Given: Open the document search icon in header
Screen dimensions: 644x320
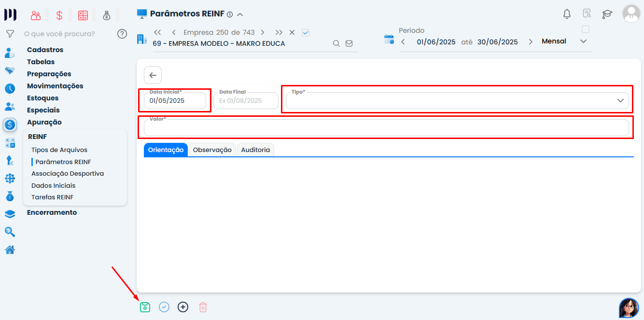Looking at the screenshot, I should [x=587, y=14].
